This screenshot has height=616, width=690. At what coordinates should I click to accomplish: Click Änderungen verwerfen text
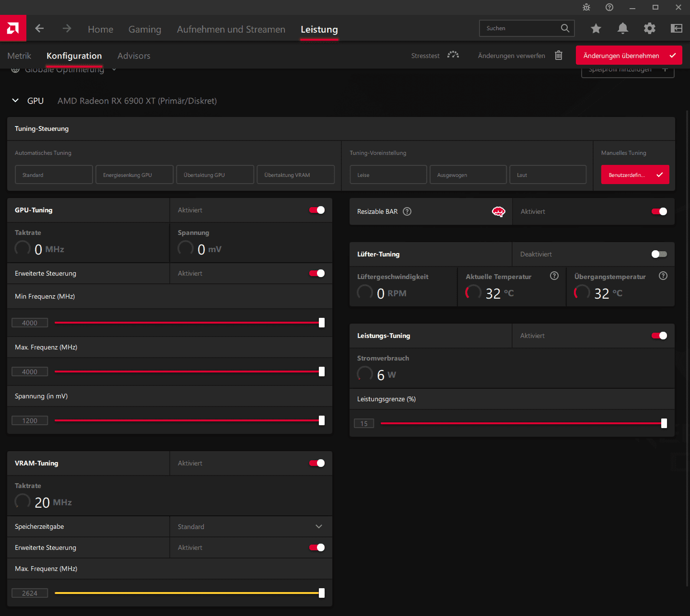[x=511, y=56]
